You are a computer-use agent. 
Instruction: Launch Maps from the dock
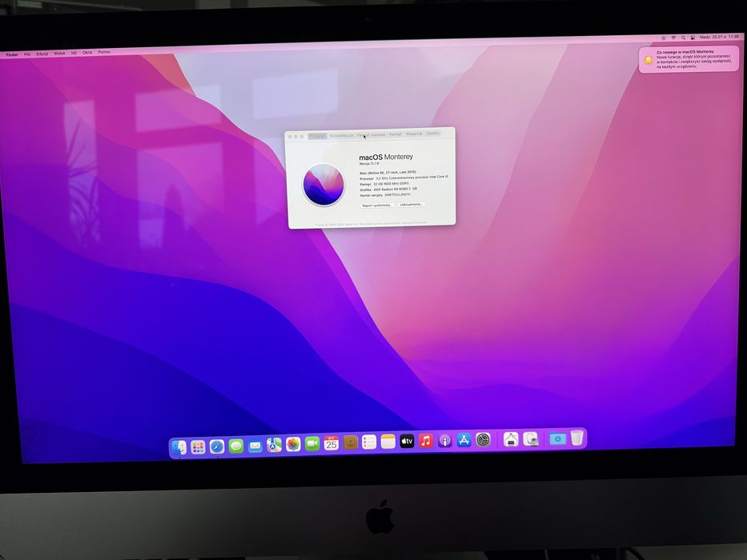tap(274, 446)
